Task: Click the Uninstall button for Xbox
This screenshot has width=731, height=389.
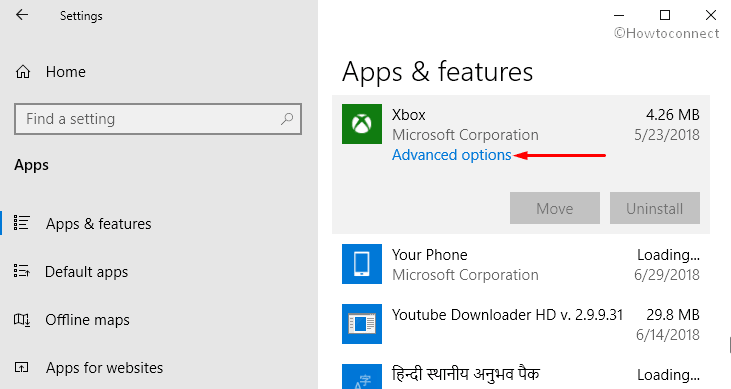Action: click(655, 208)
